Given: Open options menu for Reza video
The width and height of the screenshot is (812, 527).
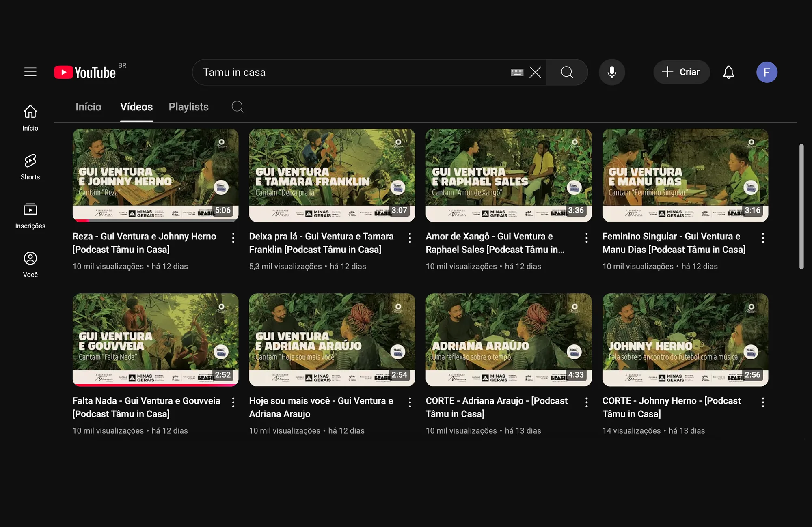Looking at the screenshot, I should (x=233, y=238).
